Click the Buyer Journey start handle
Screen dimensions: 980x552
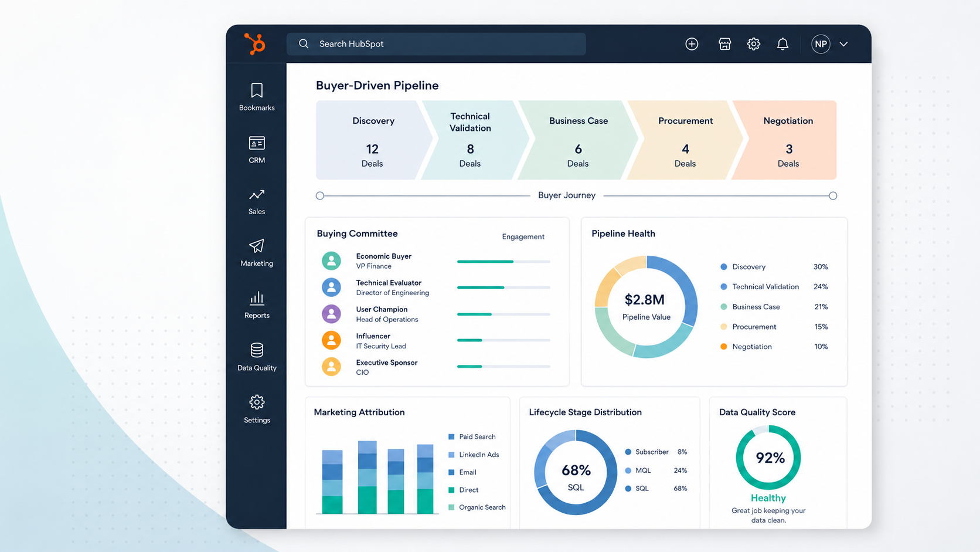point(320,196)
